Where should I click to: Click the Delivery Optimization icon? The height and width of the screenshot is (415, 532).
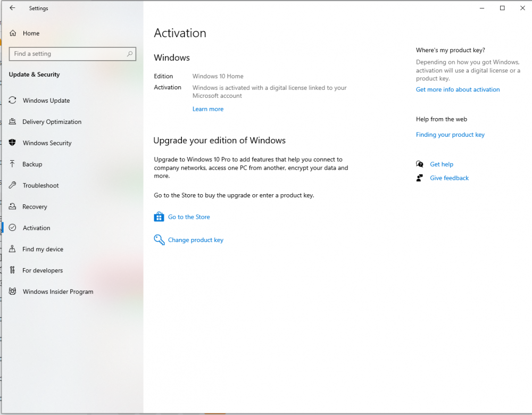[x=13, y=122]
